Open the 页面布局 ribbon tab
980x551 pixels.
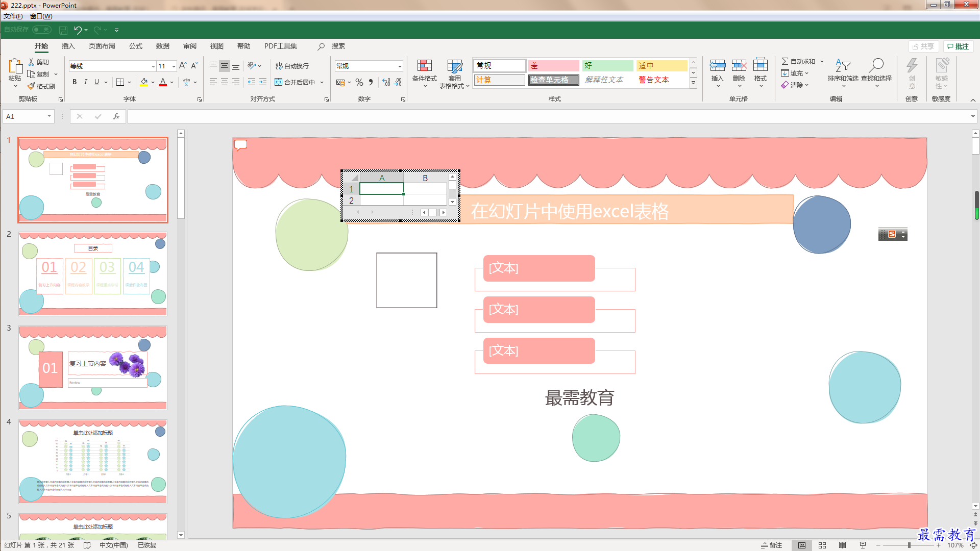(x=102, y=46)
